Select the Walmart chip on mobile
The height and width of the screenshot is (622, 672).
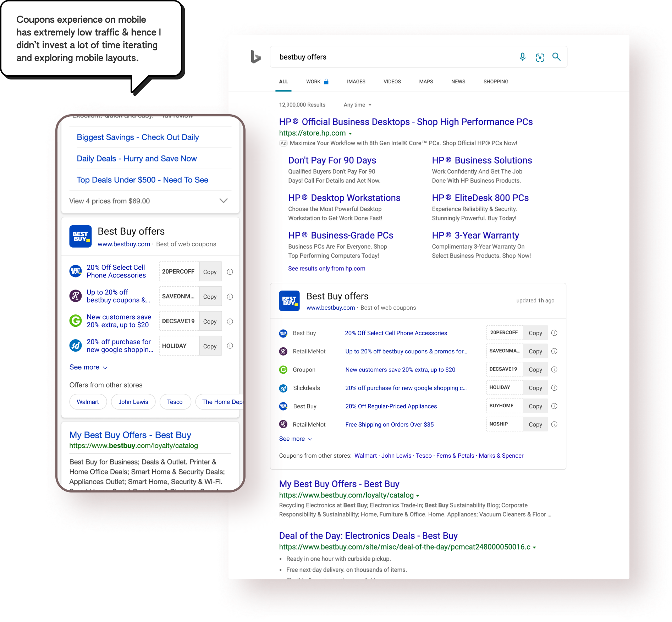coord(88,402)
